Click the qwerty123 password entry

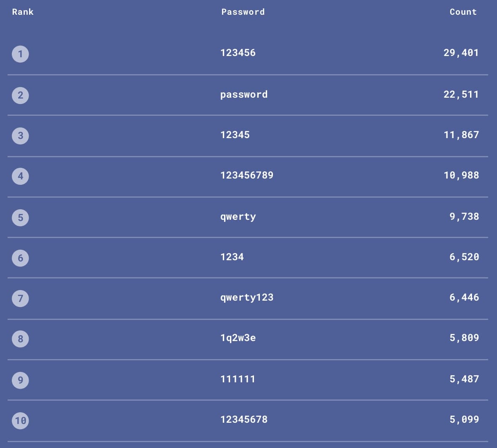click(247, 297)
